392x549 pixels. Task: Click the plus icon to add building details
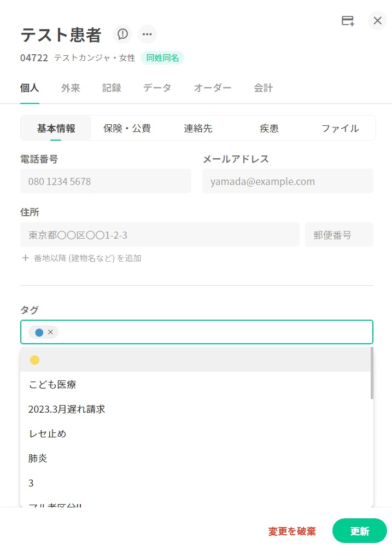coord(25,258)
